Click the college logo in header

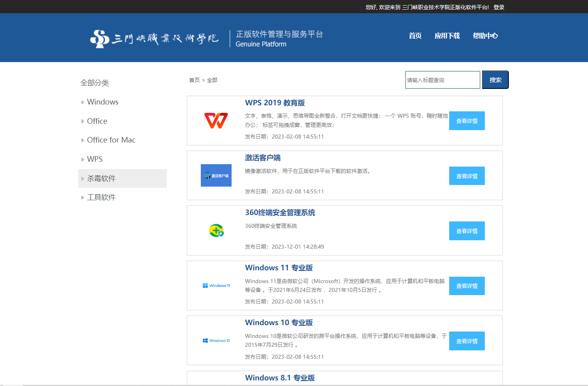click(154, 38)
